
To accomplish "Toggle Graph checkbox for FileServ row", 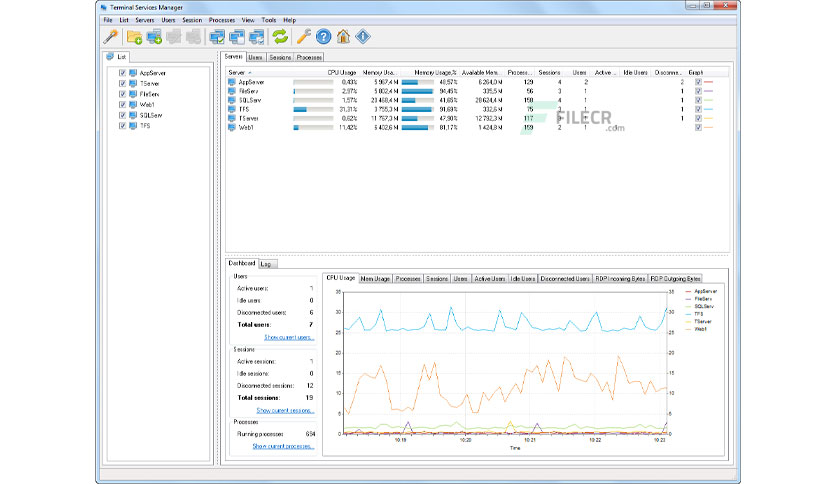I will pyautogui.click(x=698, y=91).
